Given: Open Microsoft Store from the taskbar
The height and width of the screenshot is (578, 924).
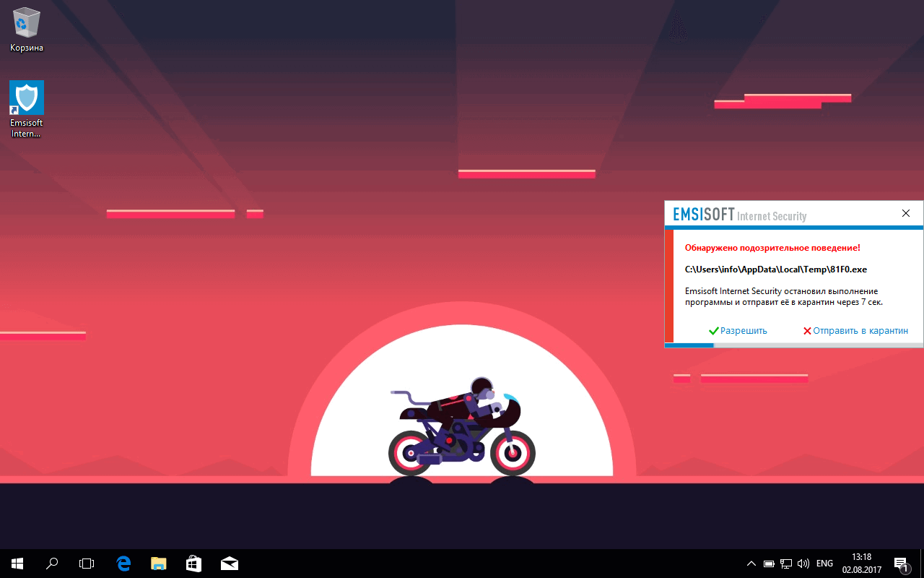Looking at the screenshot, I should [194, 564].
